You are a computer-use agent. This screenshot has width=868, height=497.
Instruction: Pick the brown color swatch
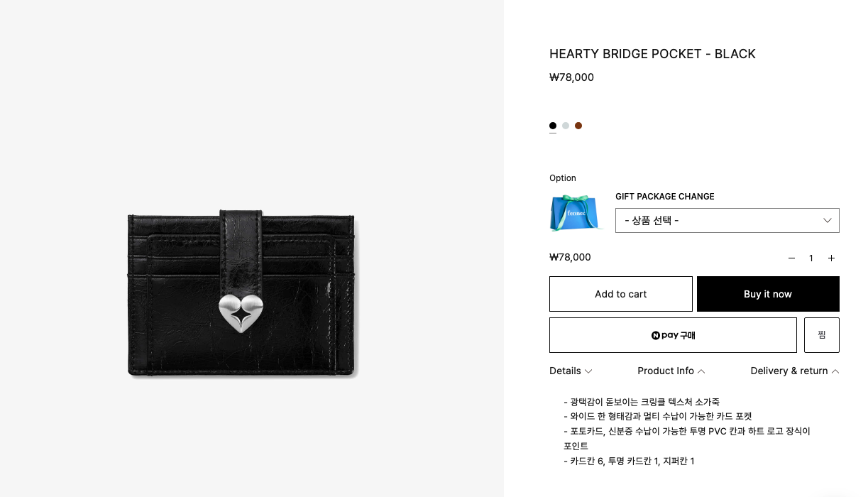[578, 126]
